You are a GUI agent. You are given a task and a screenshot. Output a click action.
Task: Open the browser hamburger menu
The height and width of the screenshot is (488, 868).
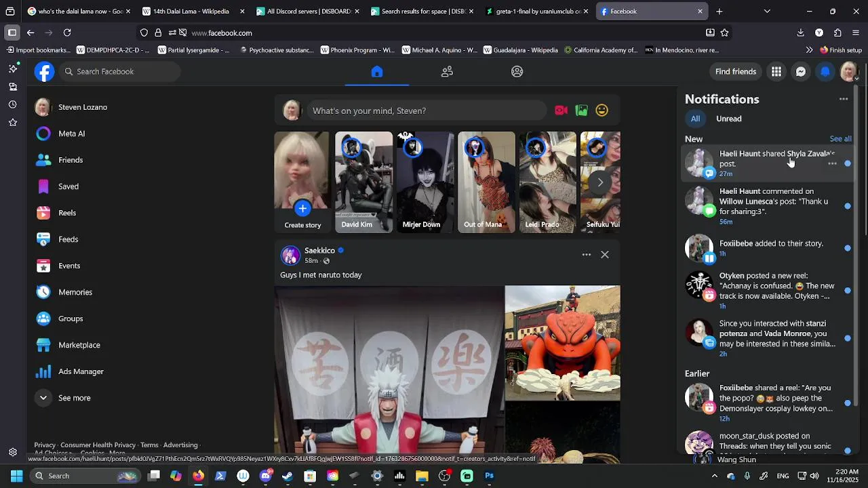click(856, 33)
